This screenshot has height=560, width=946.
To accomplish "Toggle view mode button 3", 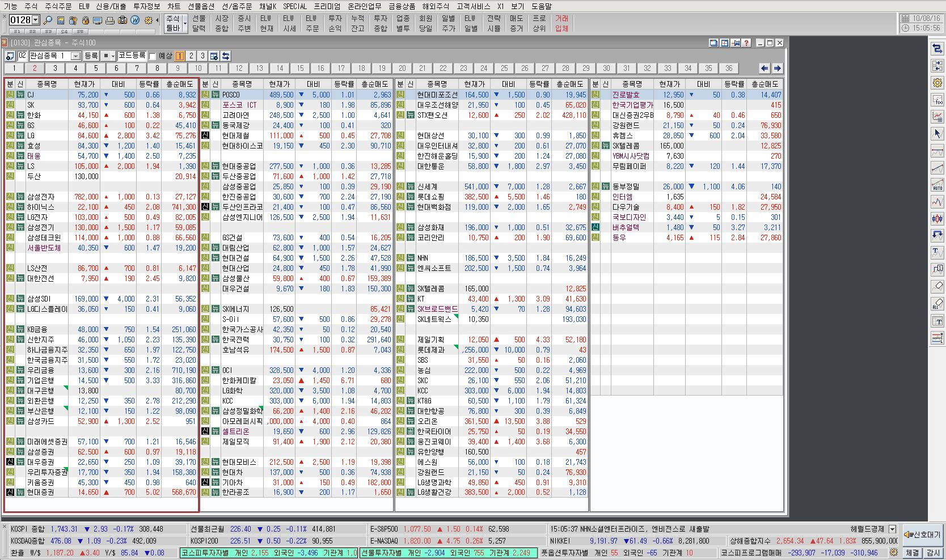I will click(x=202, y=56).
